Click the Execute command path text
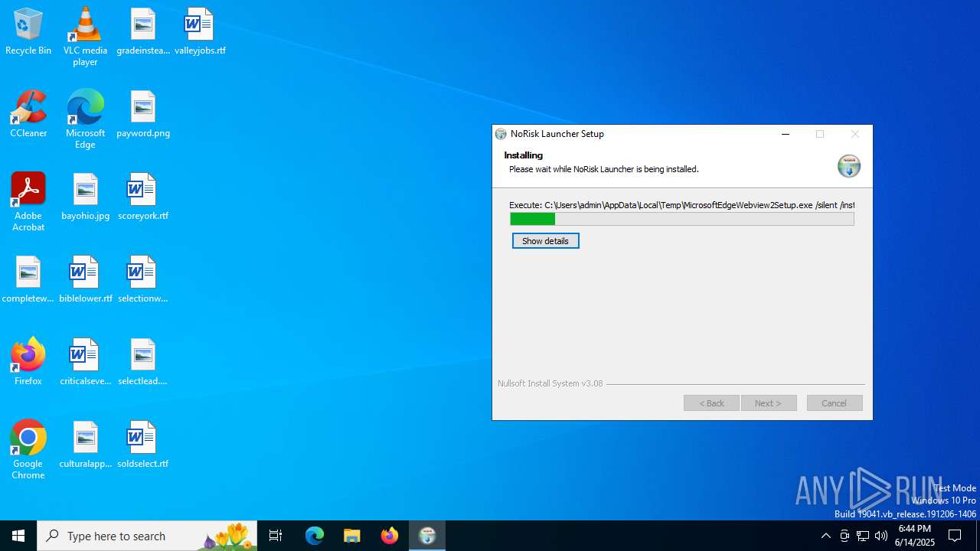This screenshot has height=551, width=980. point(681,205)
